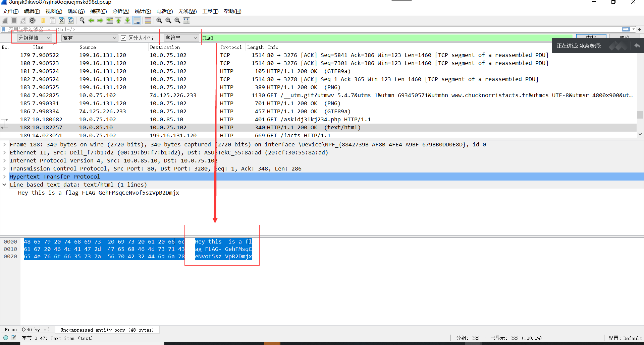This screenshot has width=644, height=345.
Task: Click the display filter input field
Action: click(314, 29)
